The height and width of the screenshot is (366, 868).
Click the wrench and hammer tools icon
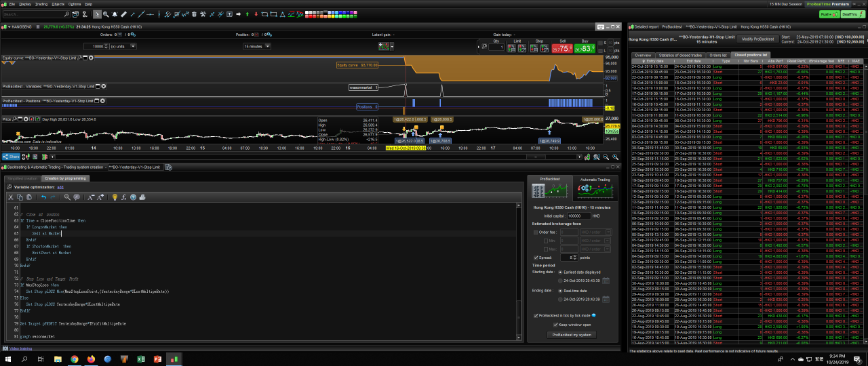203,14
